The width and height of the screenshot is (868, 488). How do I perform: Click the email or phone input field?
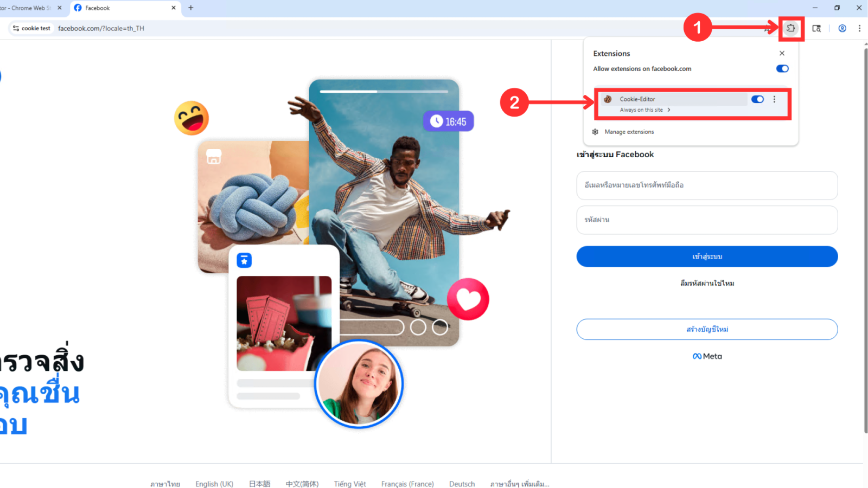tap(706, 185)
